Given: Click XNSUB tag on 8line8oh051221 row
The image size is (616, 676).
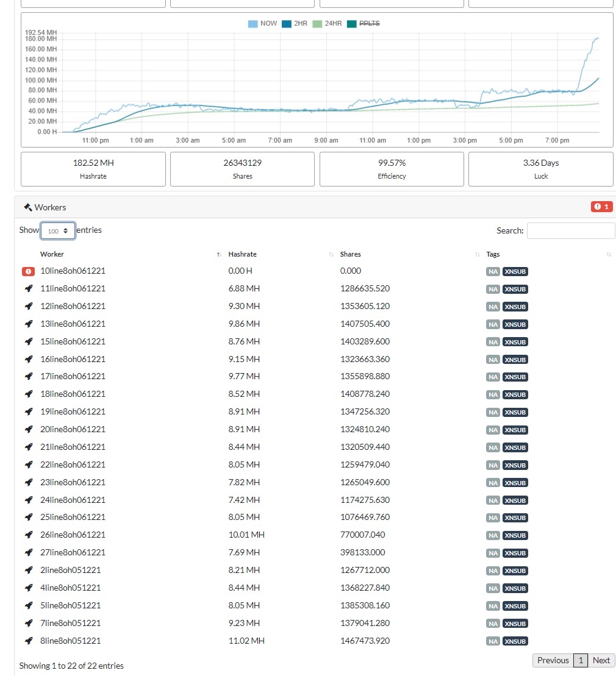Looking at the screenshot, I should point(515,641).
